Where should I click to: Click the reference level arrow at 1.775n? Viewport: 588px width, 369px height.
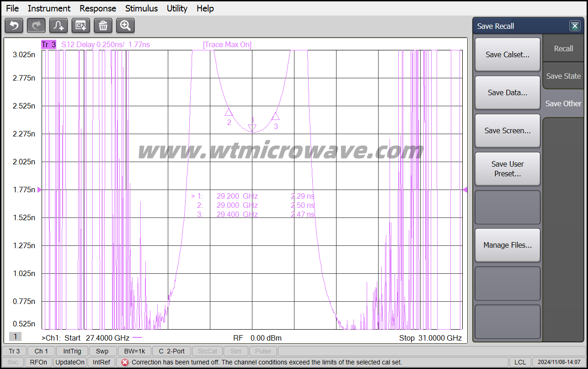click(x=39, y=190)
